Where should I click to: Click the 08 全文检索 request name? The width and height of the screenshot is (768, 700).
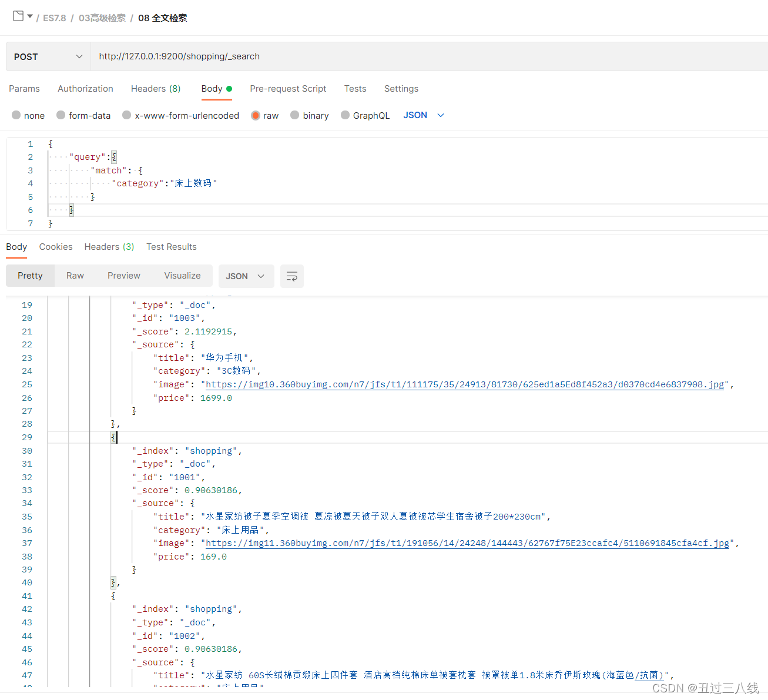tap(163, 18)
